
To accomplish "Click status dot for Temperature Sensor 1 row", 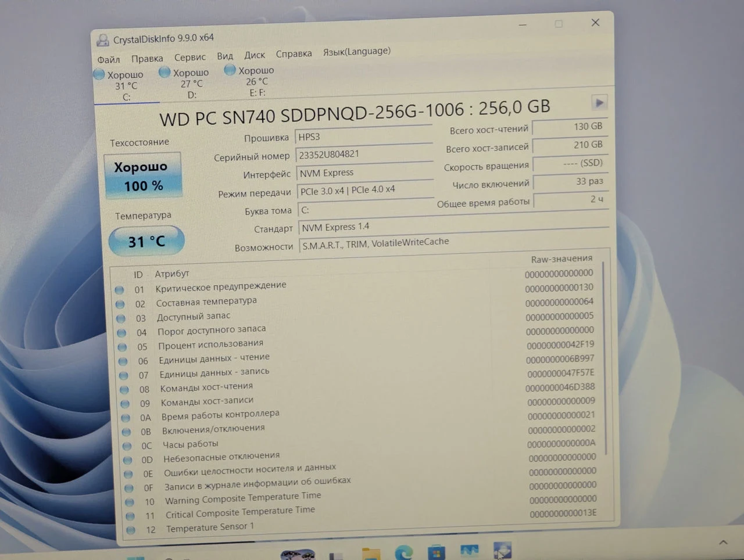I will coord(131,530).
